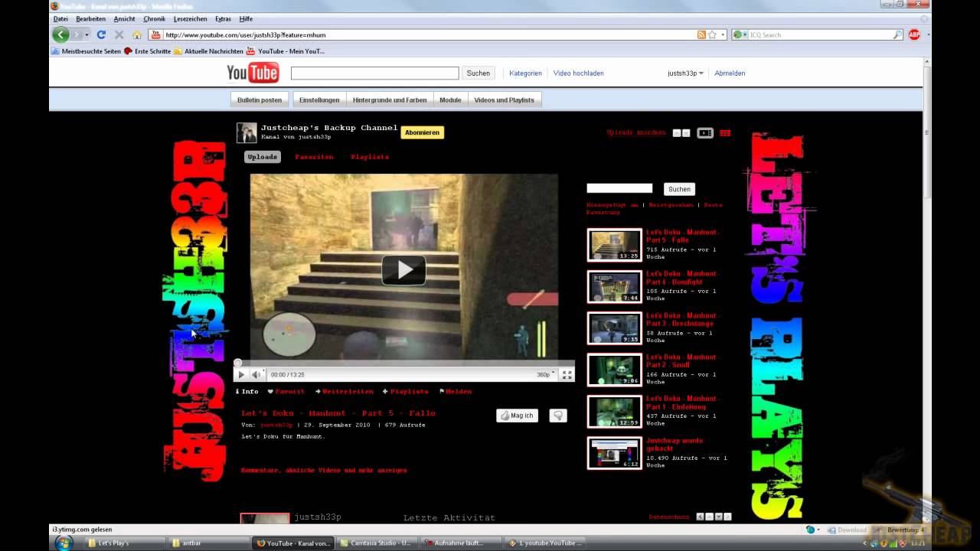Click the Weiterleiten share link
Viewport: 980px width, 551px height.
click(x=345, y=391)
